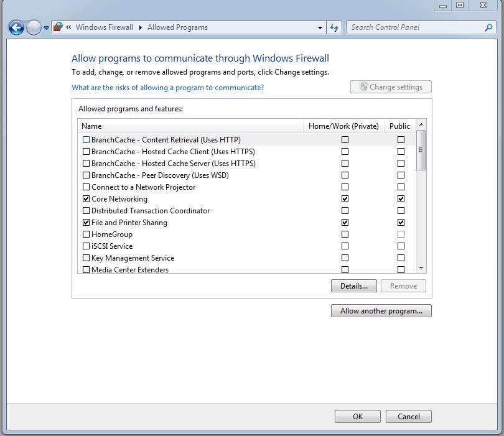Screen dimensions: 504x436
Task: Click the list scrollbar up arrow
Action: point(421,124)
